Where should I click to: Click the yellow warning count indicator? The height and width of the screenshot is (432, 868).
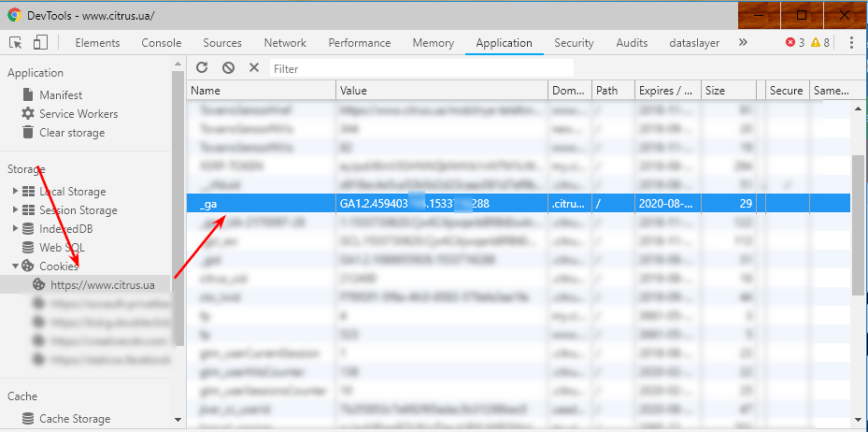click(820, 43)
